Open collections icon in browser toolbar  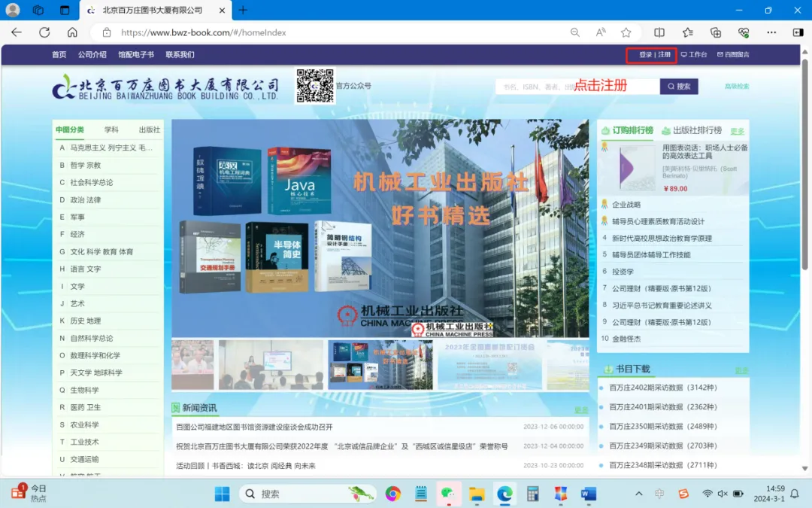click(x=716, y=32)
